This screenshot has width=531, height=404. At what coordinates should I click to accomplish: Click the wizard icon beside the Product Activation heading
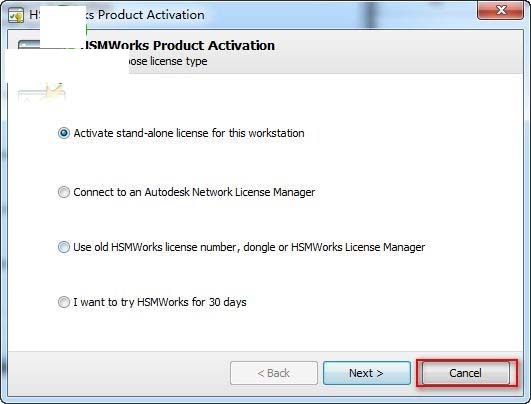(x=29, y=44)
